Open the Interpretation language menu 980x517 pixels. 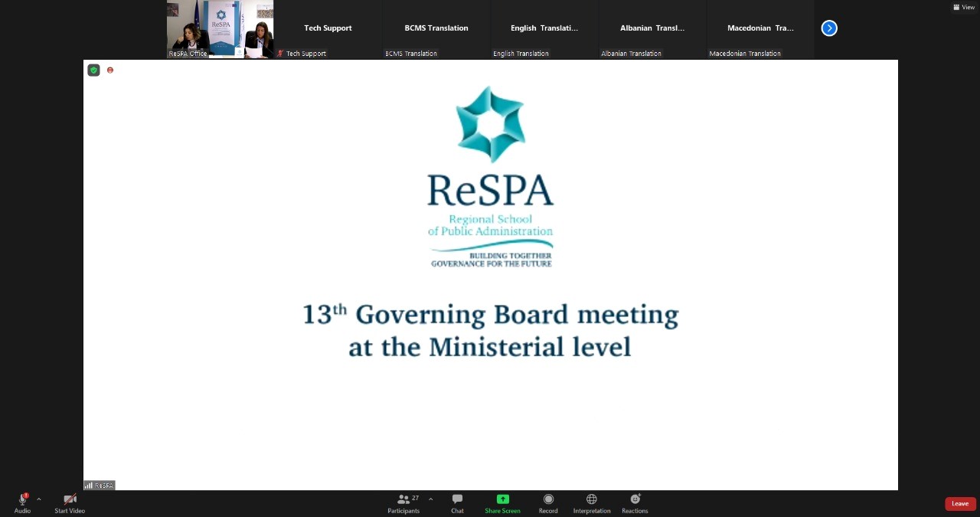coord(592,503)
